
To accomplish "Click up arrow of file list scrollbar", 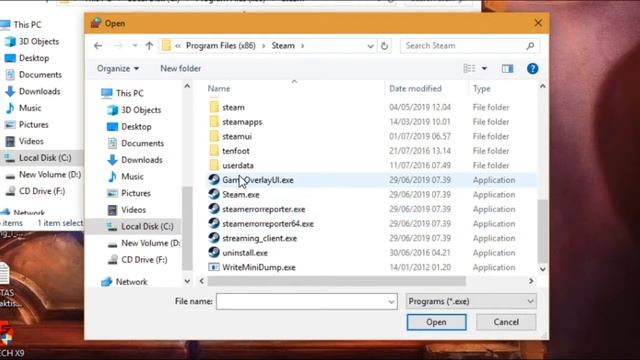I will click(542, 86).
